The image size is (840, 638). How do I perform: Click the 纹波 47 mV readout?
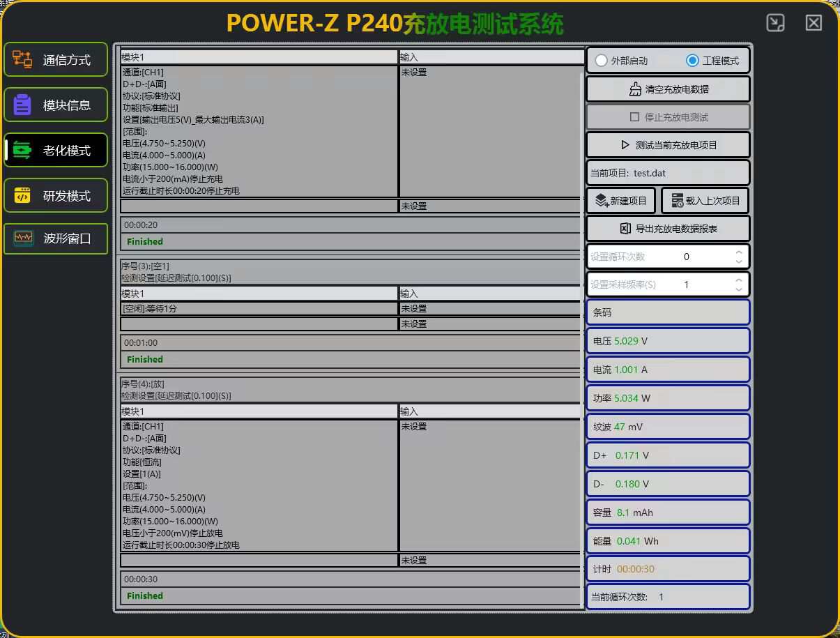click(x=668, y=427)
